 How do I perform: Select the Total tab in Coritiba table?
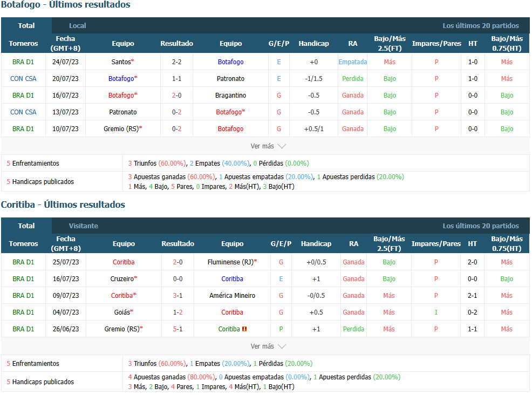[26, 226]
